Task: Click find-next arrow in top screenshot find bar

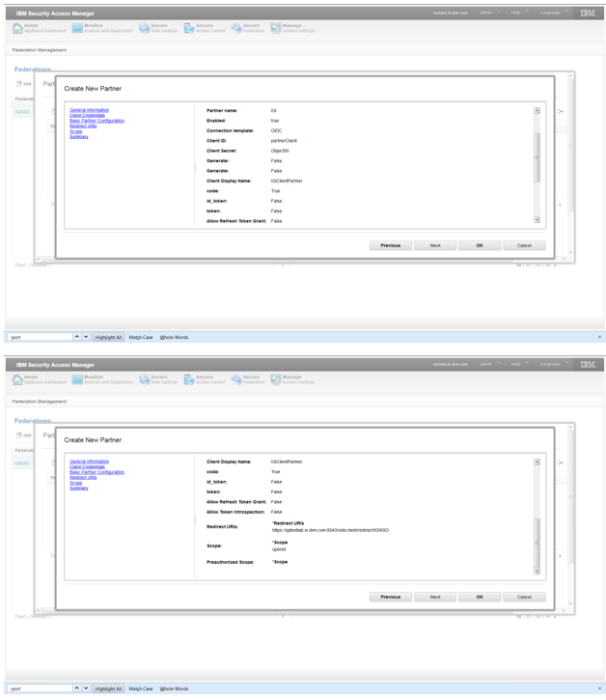Action: click(86, 337)
